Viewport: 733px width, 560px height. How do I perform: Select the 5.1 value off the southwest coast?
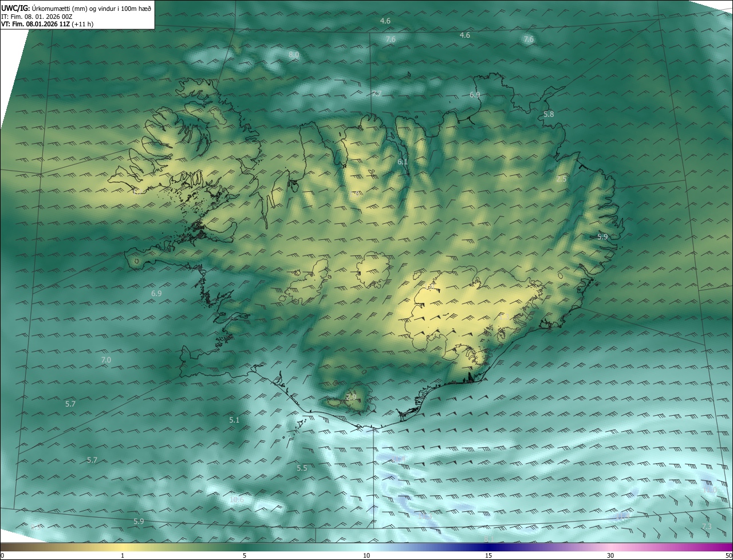pos(234,420)
